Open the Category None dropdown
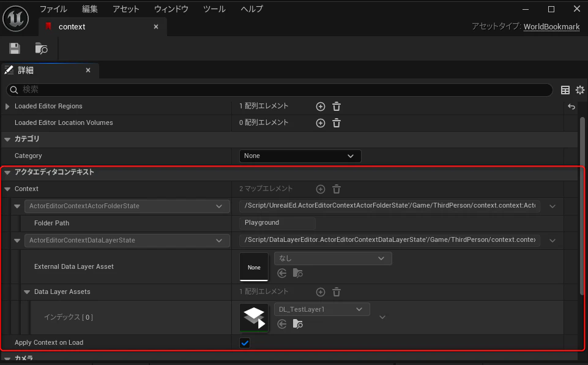Image resolution: width=588 pixels, height=365 pixels. click(300, 156)
